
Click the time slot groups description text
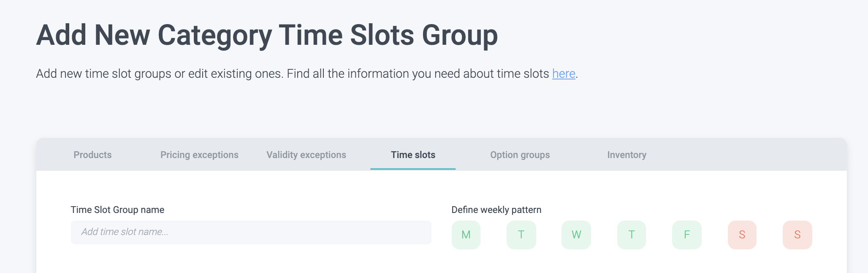pos(291,74)
